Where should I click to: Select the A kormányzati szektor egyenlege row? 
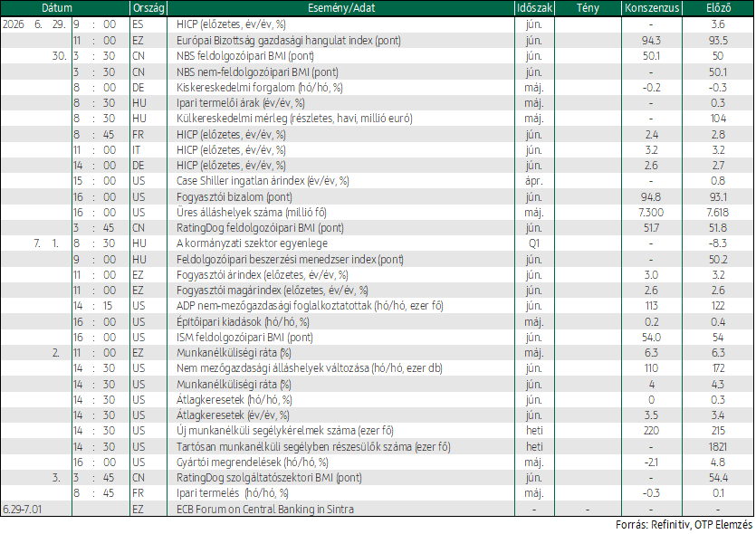point(377,243)
